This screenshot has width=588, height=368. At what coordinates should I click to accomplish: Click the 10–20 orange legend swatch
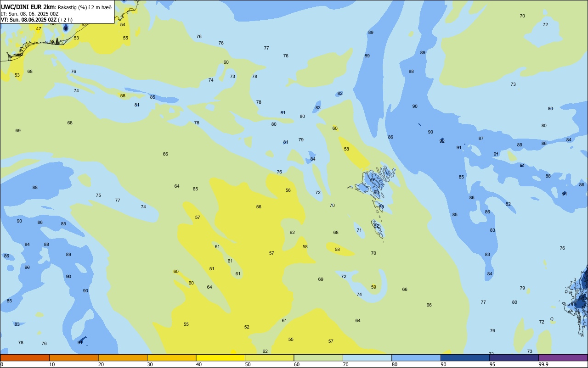[x=73, y=357]
